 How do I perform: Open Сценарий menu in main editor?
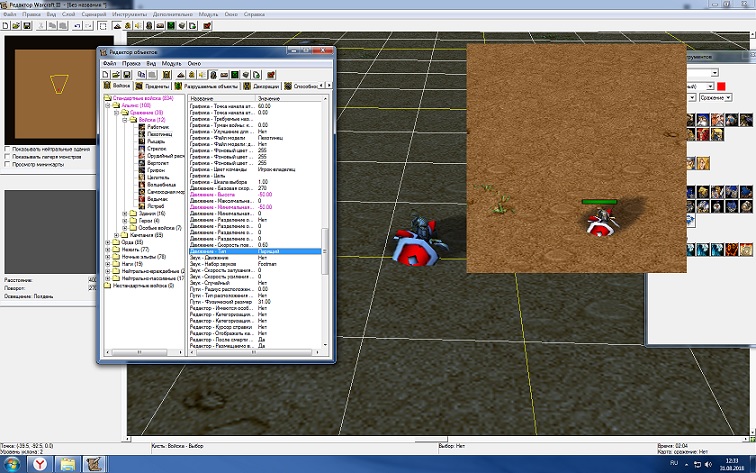tap(94, 14)
